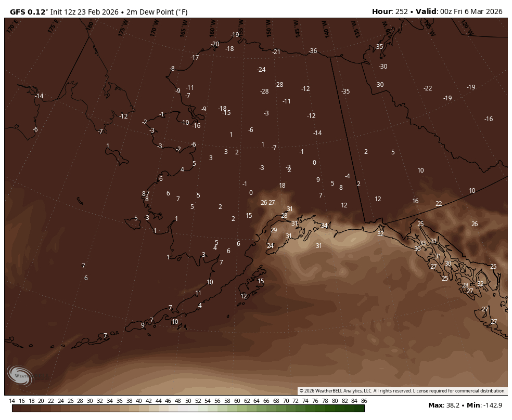Click the WeatherBELL copyright notice
Image resolution: width=512 pixels, height=420 pixels.
[x=402, y=391]
